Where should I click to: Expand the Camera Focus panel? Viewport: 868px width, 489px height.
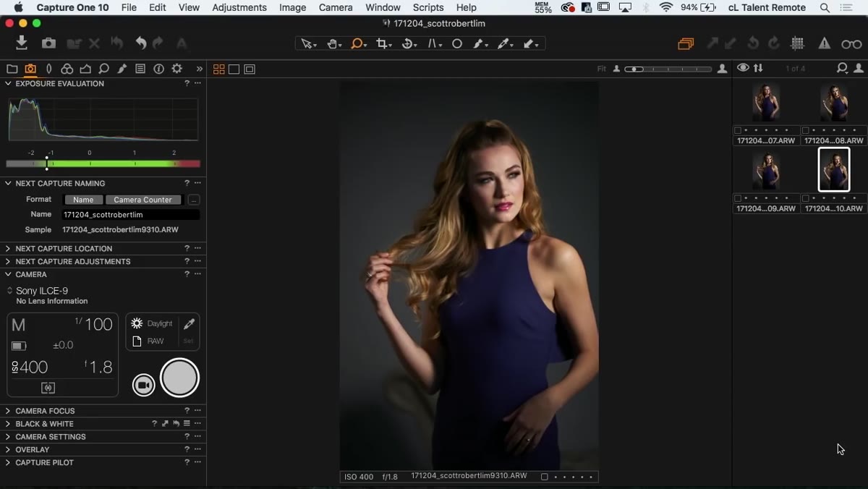point(9,411)
